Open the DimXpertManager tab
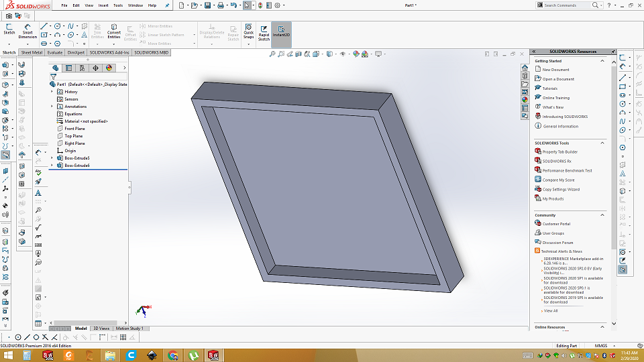Viewport: 644px width, 362px height. pyautogui.click(x=95, y=68)
